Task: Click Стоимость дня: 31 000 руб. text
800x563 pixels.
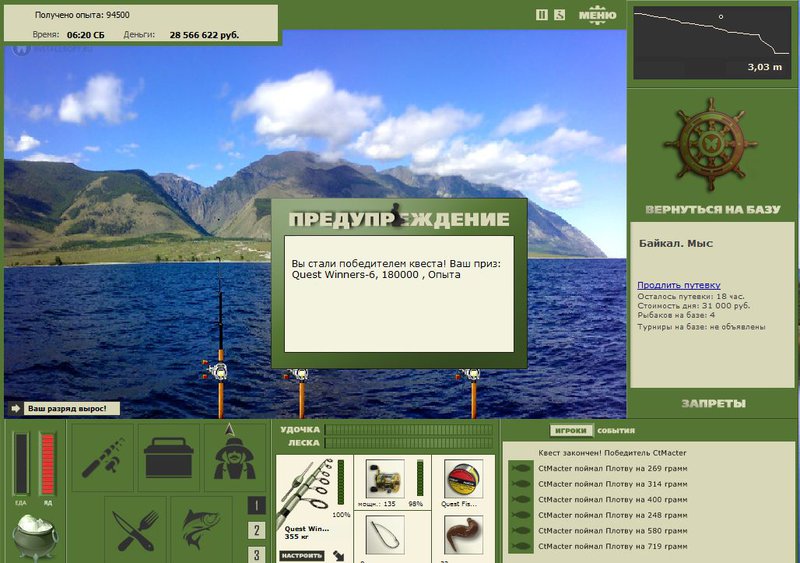Action: point(693,306)
